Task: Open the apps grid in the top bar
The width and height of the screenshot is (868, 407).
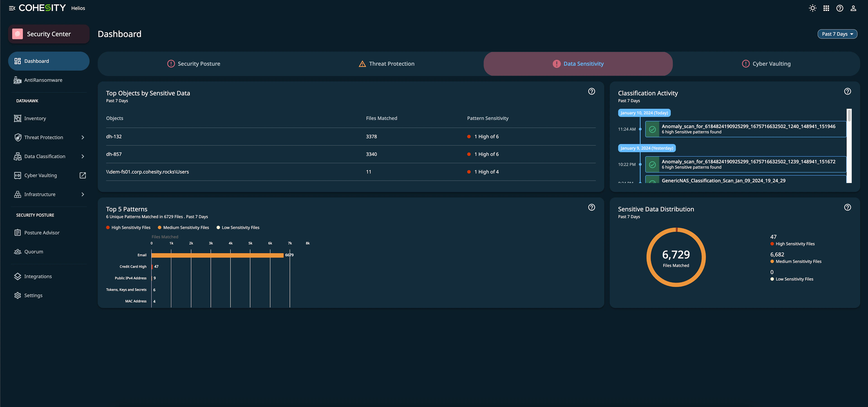Action: [826, 8]
